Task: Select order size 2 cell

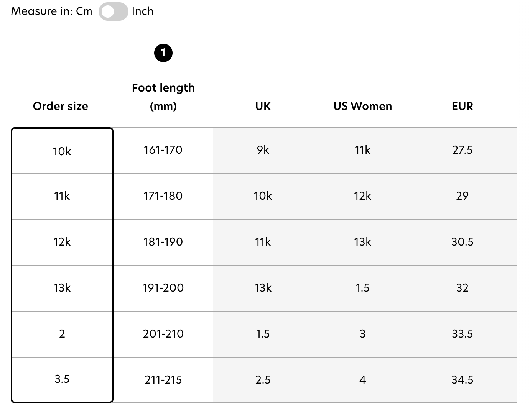Action: 62,334
